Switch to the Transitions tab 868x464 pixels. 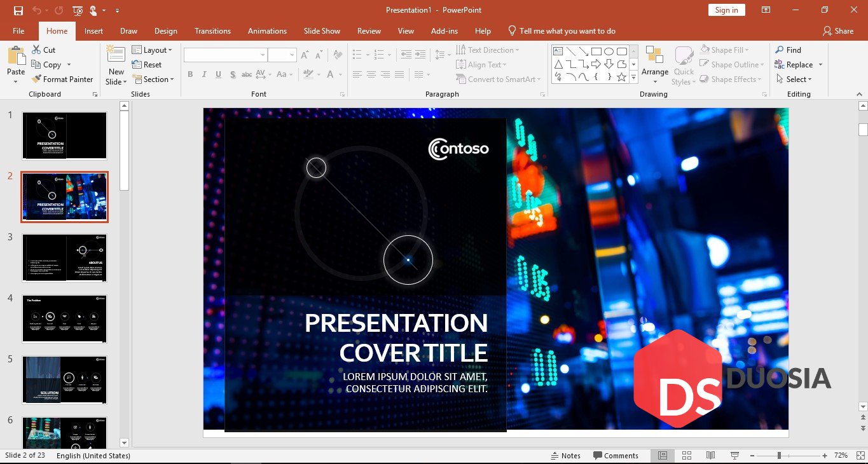point(212,31)
